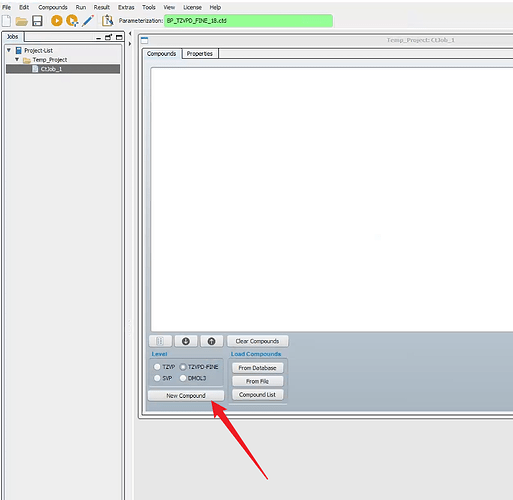The height and width of the screenshot is (500, 513).
Task: Click the green Parameterization field
Action: point(248,21)
